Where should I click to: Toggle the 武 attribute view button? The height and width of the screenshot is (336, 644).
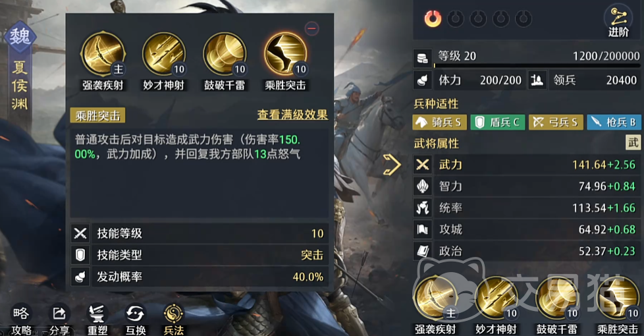633,142
